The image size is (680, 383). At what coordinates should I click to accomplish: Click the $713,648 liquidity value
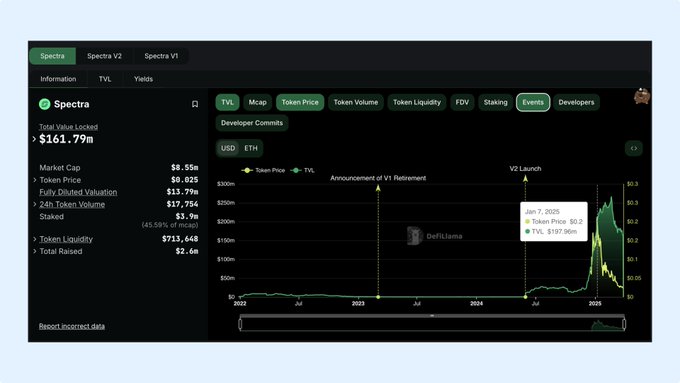[180, 239]
